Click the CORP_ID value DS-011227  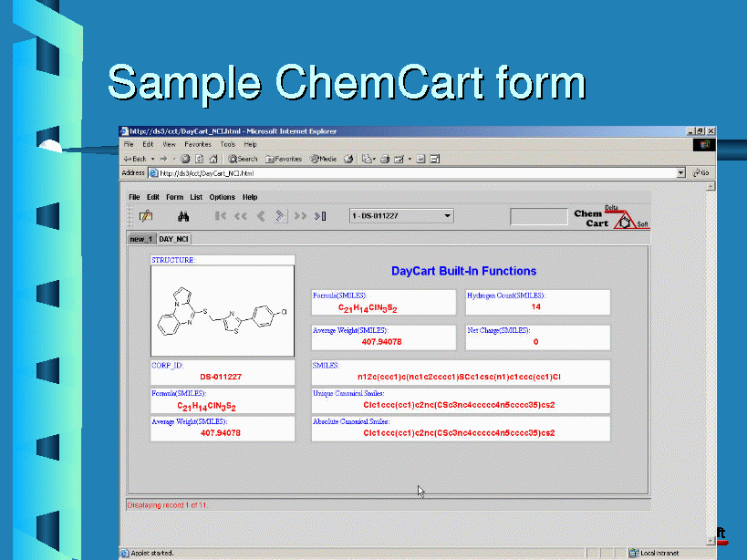point(221,377)
